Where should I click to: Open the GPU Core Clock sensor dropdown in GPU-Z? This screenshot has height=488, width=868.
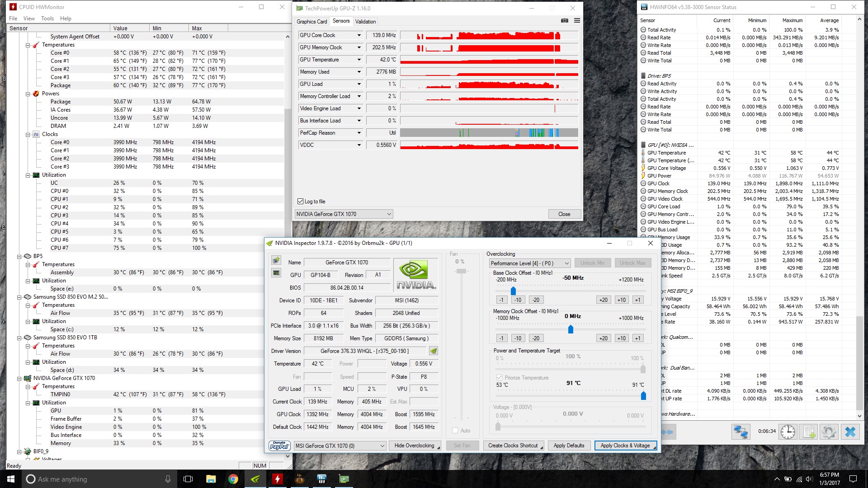[x=359, y=35]
